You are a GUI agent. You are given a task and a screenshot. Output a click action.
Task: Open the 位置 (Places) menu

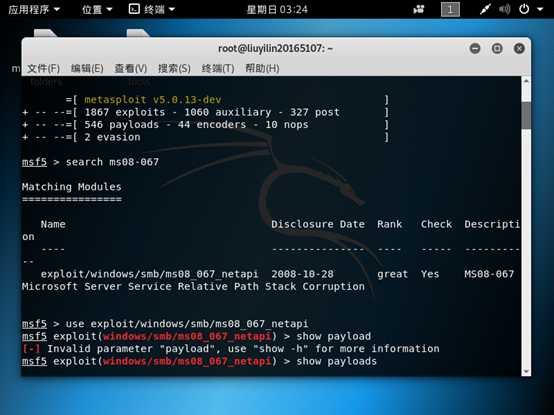[97, 9]
